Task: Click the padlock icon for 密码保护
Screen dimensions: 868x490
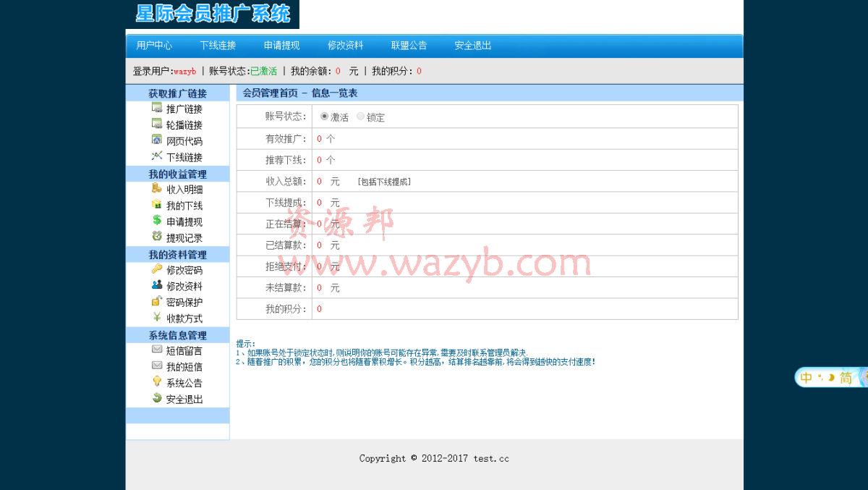Action: pos(157,300)
